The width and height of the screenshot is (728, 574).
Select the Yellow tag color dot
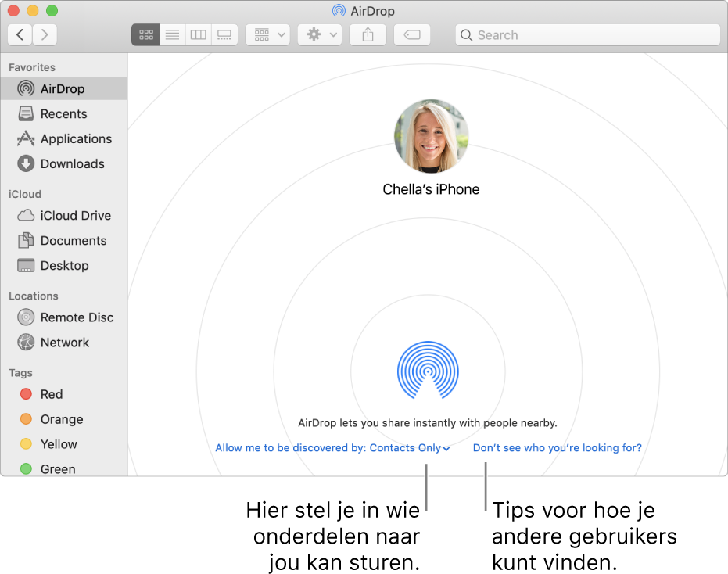(26, 444)
